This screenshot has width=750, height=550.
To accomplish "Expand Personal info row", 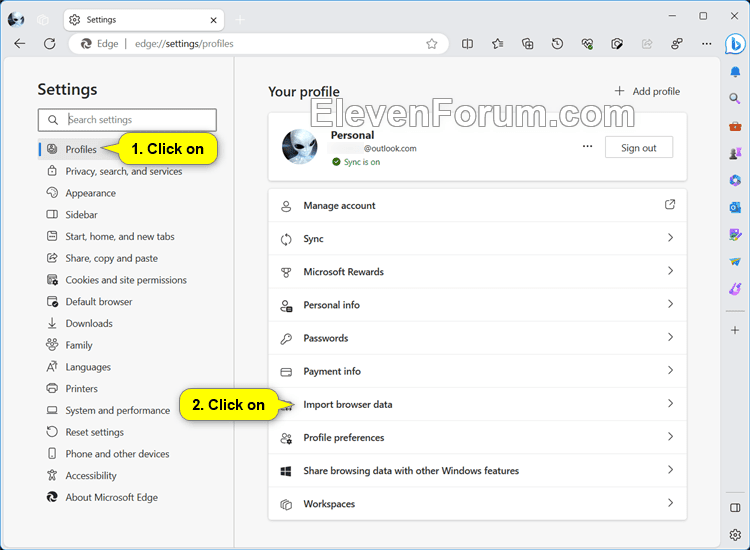I will click(477, 305).
